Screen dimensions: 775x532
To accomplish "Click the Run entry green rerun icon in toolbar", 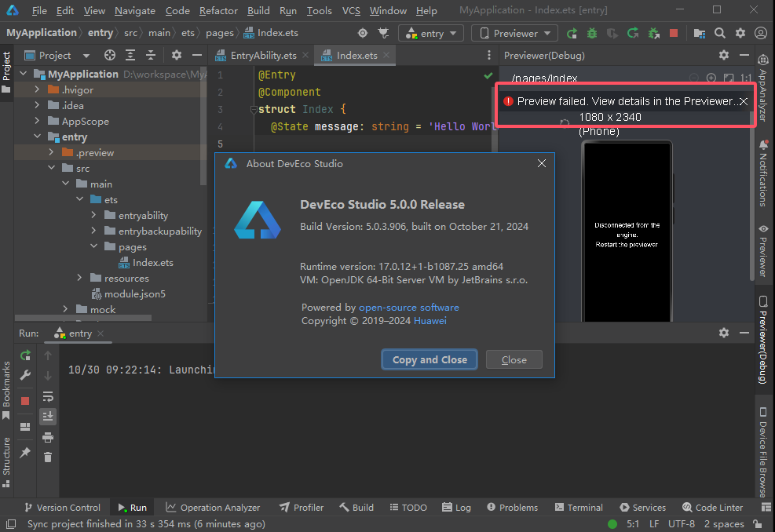I will [572, 33].
